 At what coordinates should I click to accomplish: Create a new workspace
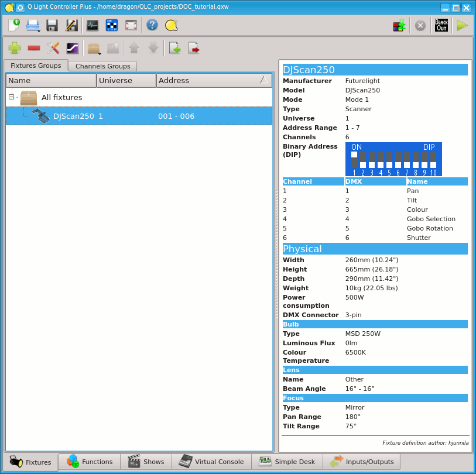(x=14, y=25)
